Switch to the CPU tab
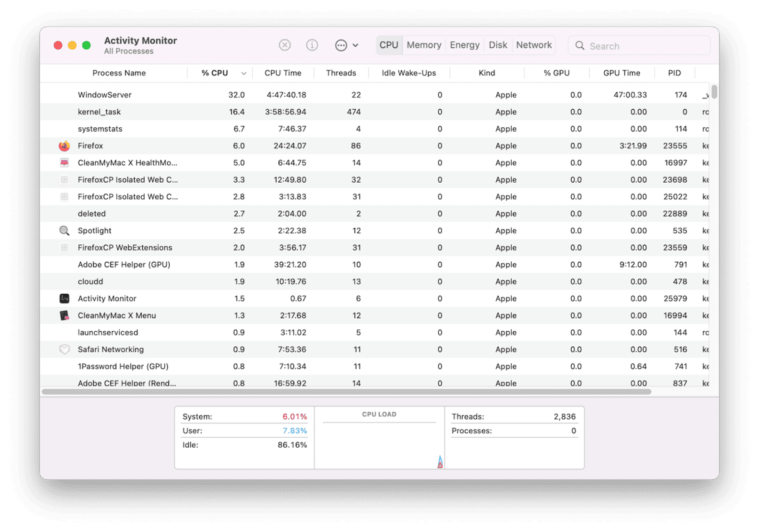 (x=389, y=45)
